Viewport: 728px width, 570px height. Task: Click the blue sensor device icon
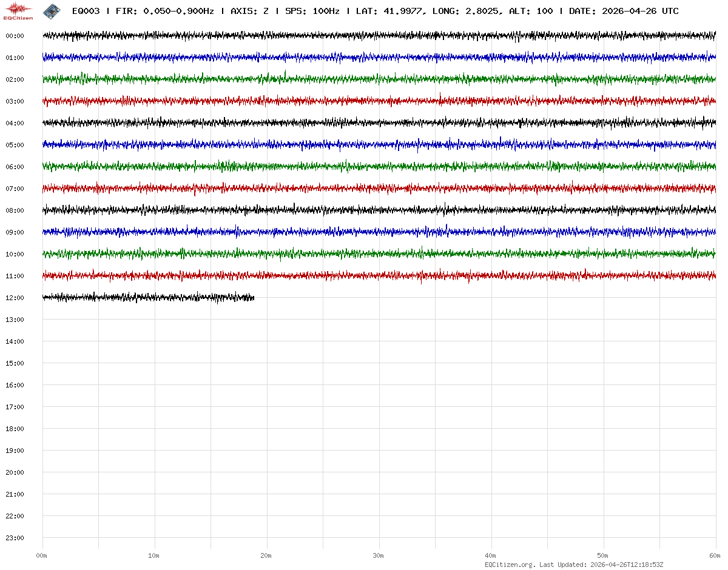coord(52,10)
